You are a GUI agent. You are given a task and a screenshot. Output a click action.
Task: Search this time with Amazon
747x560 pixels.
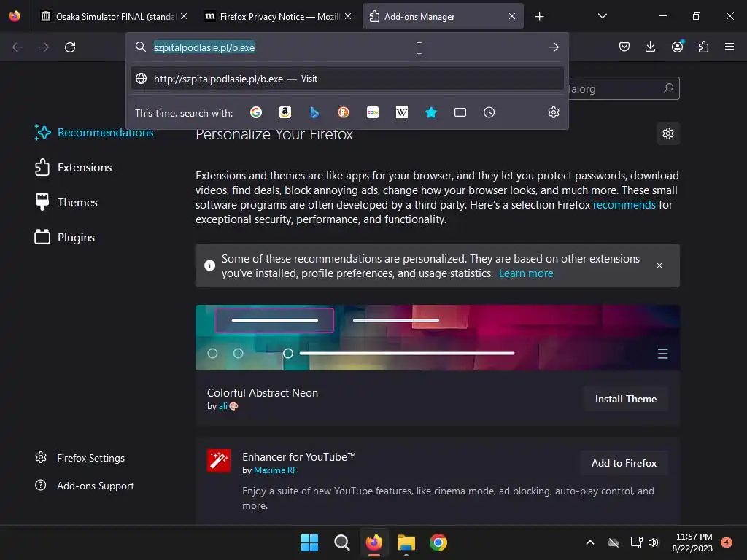pyautogui.click(x=285, y=112)
